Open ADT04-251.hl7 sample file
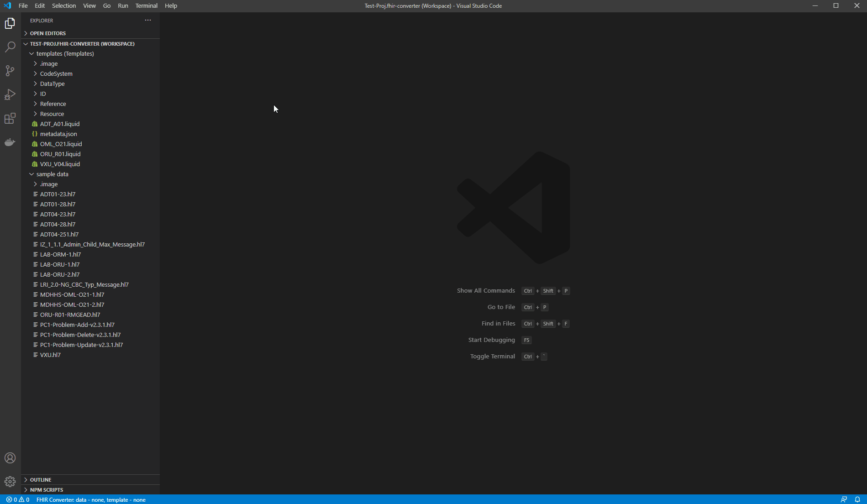Image resolution: width=867 pixels, height=504 pixels. pyautogui.click(x=90, y=234)
